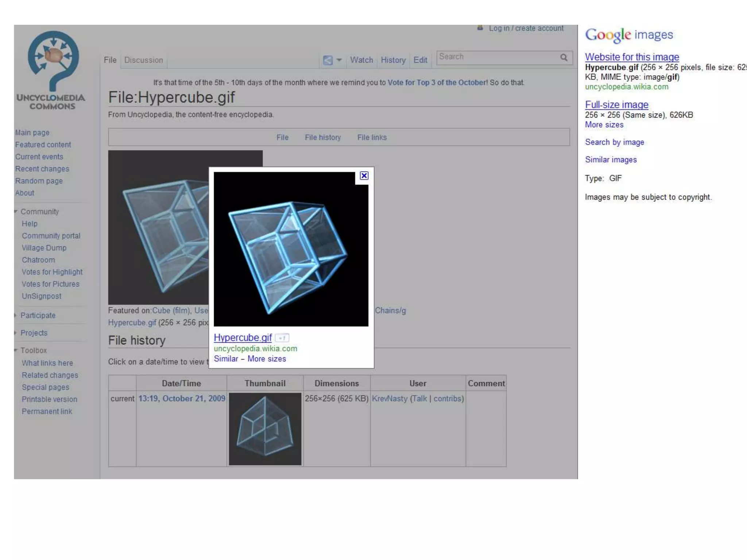Click the share icon beside Watch

pos(328,60)
